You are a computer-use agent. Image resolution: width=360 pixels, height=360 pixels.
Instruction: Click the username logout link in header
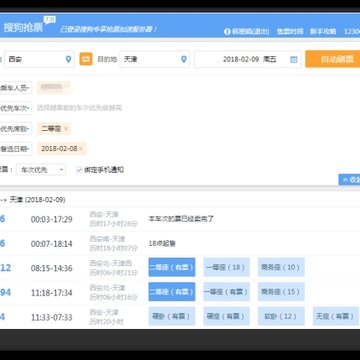tap(251, 32)
